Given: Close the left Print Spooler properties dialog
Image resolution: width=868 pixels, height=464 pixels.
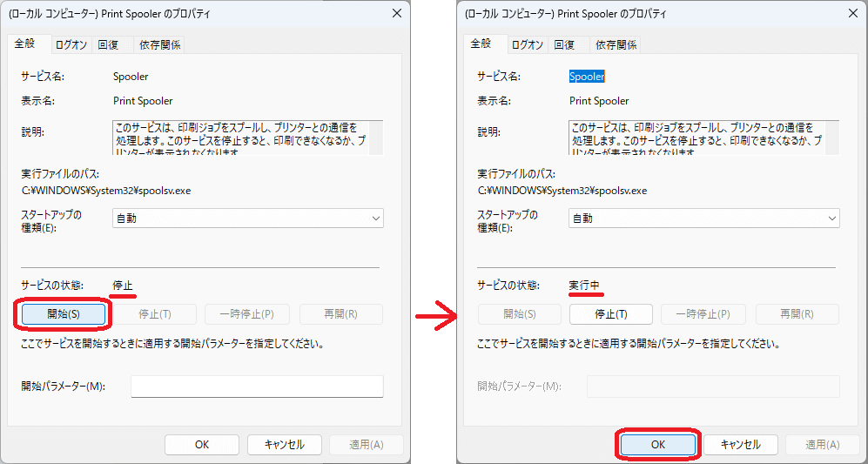Looking at the screenshot, I should pos(396,13).
